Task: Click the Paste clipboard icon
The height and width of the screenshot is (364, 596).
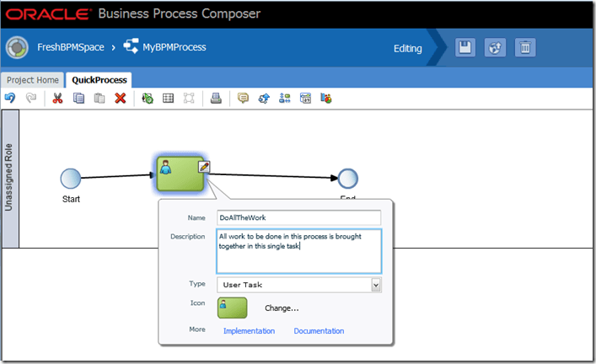Action: click(x=99, y=99)
